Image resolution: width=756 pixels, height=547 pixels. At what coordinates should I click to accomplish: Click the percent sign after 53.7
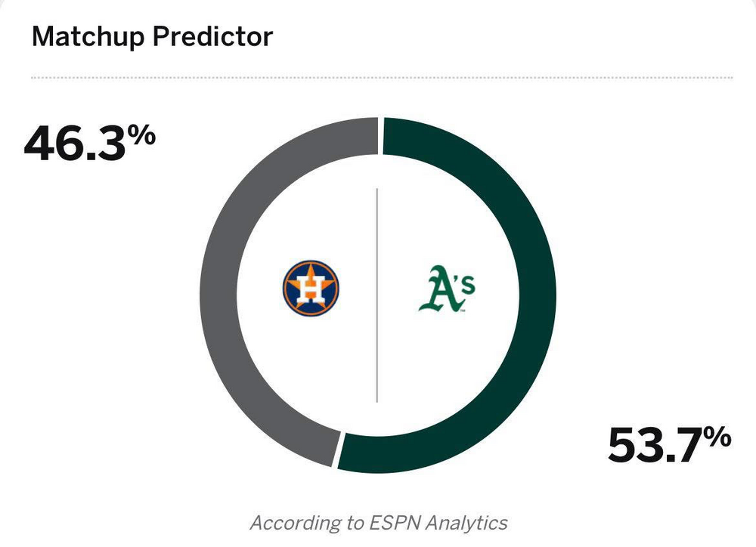pyautogui.click(x=718, y=436)
